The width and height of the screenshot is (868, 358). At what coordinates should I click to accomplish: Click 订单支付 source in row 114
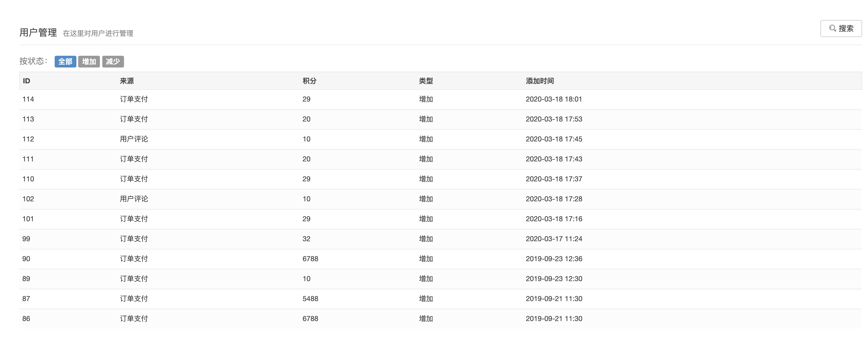(x=134, y=99)
